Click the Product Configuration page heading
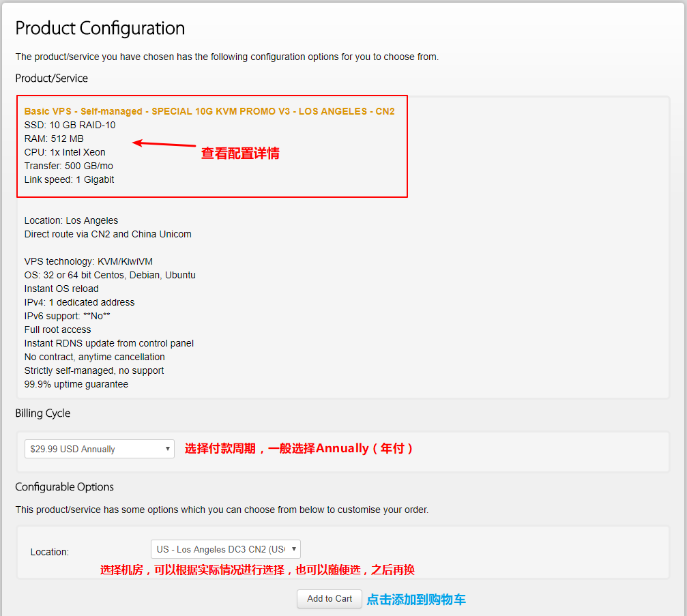Image resolution: width=687 pixels, height=616 pixels. click(100, 28)
